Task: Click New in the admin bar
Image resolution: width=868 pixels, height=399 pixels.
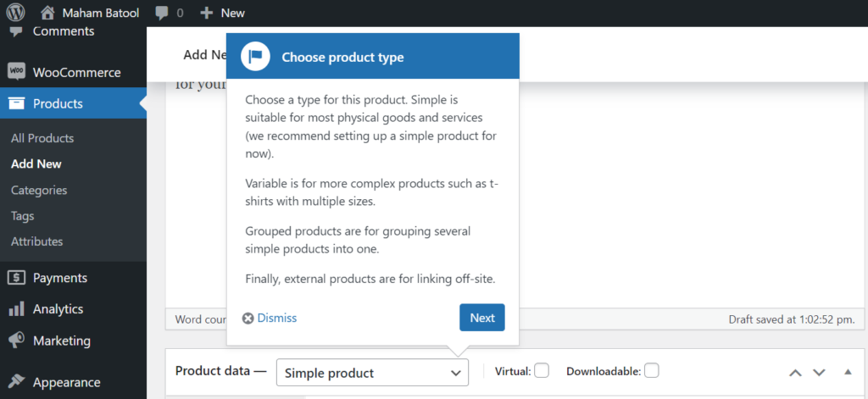Action: [233, 13]
